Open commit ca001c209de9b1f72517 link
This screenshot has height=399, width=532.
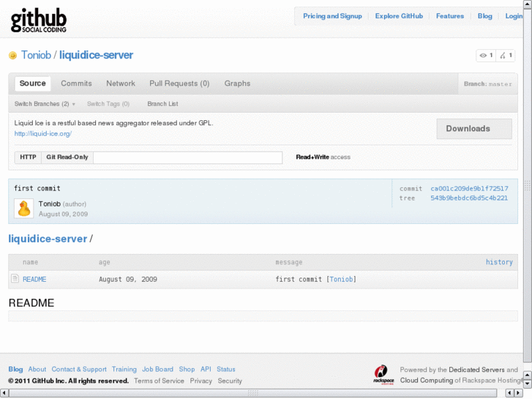(469, 188)
